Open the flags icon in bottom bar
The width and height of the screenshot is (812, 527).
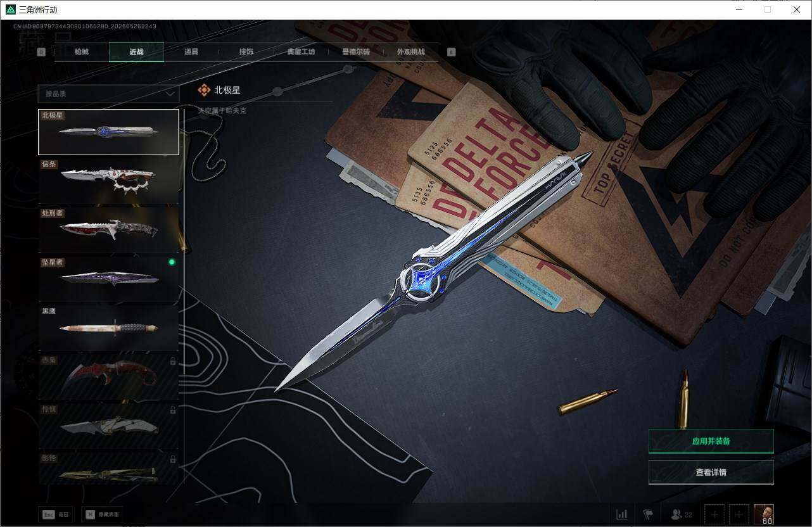[x=647, y=514]
